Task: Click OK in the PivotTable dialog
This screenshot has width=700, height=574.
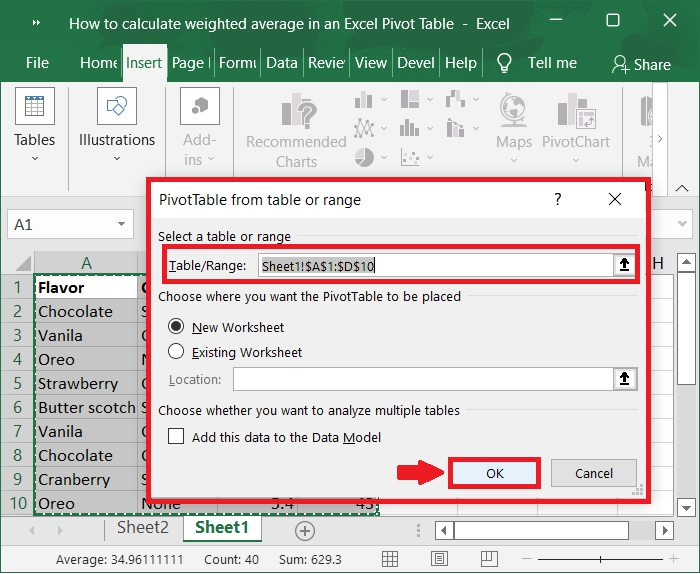Action: click(495, 473)
